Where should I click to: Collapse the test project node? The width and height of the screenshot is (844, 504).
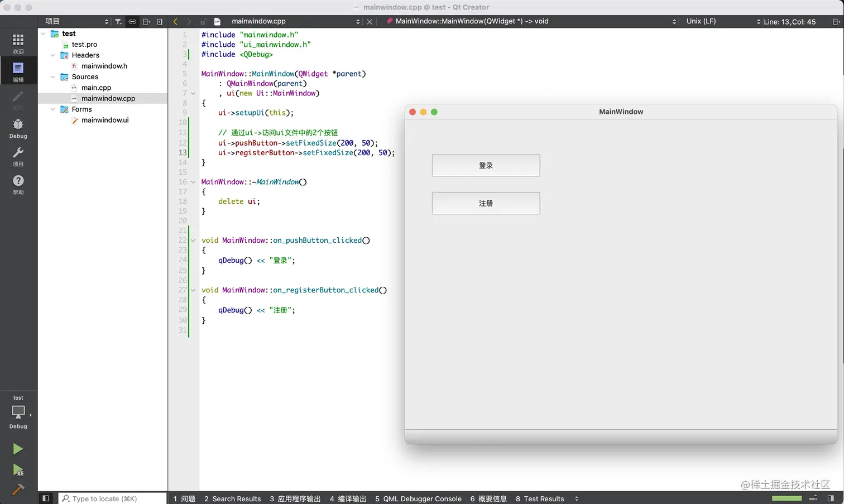[x=43, y=34]
